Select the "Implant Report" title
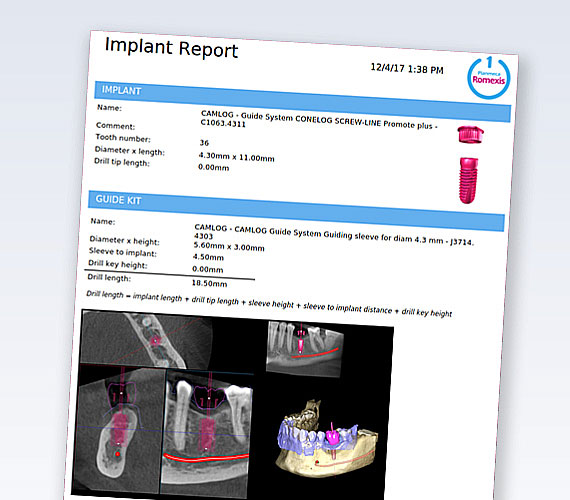Image resolution: width=570 pixels, height=500 pixels. (x=171, y=48)
